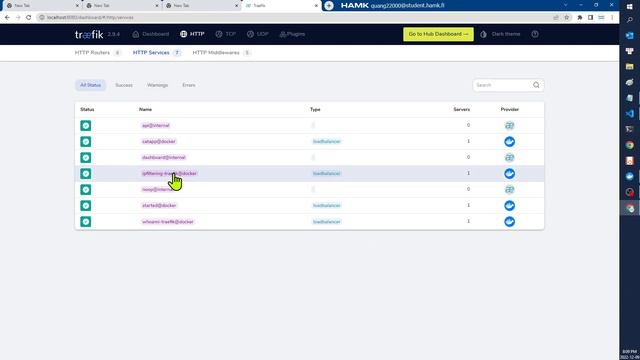640x360 pixels.
Task: Open the whoami-traefik@docker service
Action: pyautogui.click(x=167, y=222)
